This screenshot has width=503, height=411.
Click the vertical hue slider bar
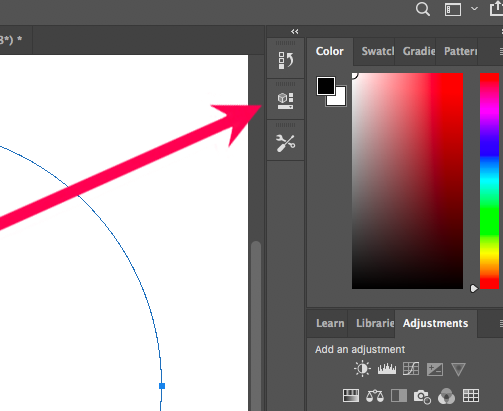click(489, 181)
